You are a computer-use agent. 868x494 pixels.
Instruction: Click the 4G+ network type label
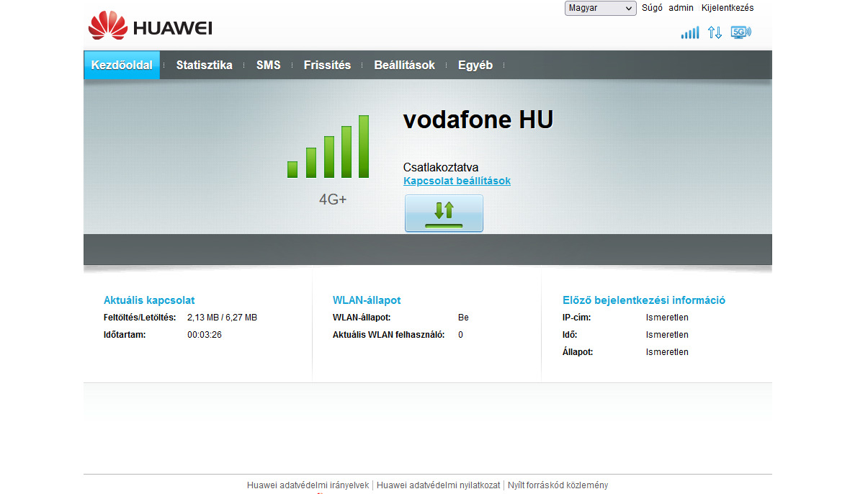point(333,199)
